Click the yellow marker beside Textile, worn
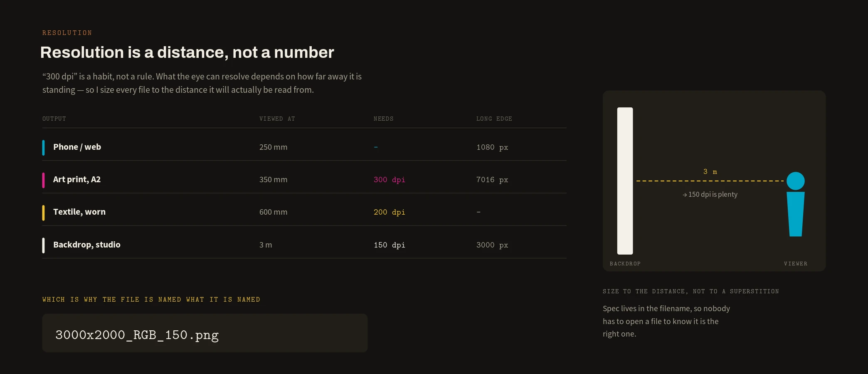Image resolution: width=868 pixels, height=374 pixels. [43, 213]
